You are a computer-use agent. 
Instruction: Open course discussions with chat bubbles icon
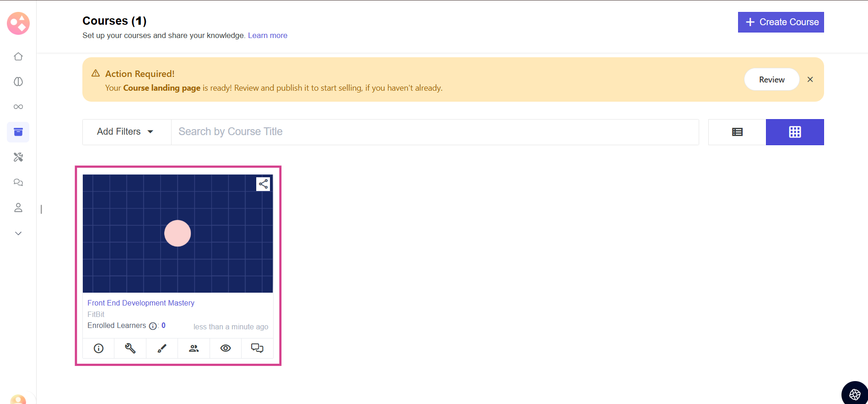click(257, 348)
